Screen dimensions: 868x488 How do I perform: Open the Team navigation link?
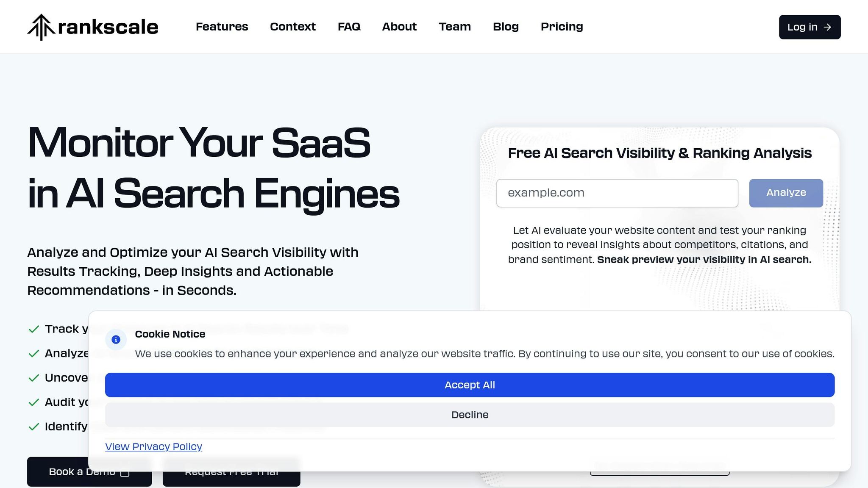coord(454,27)
